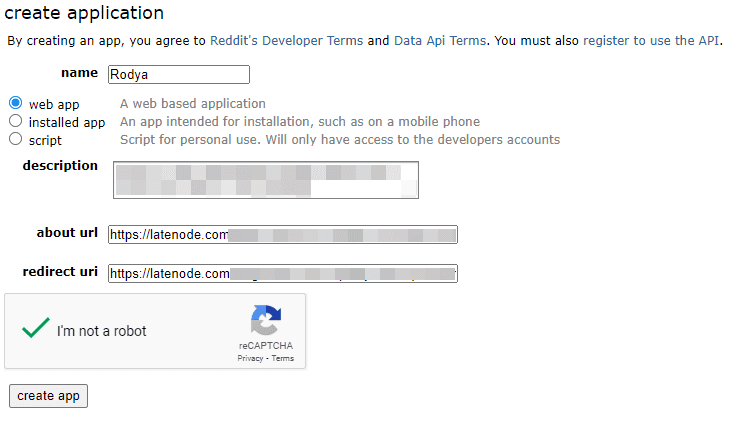
Task: Click the "I'm not a robot" text
Action: [101, 331]
